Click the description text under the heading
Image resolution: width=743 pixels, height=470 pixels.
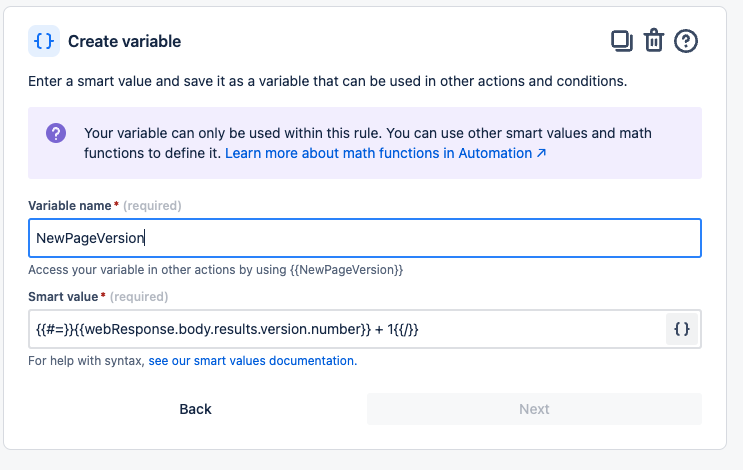[327, 81]
